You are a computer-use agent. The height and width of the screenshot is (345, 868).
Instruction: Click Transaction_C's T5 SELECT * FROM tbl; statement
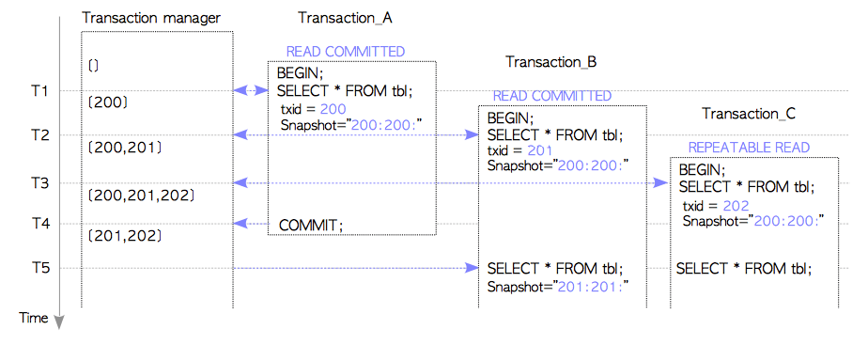(744, 269)
